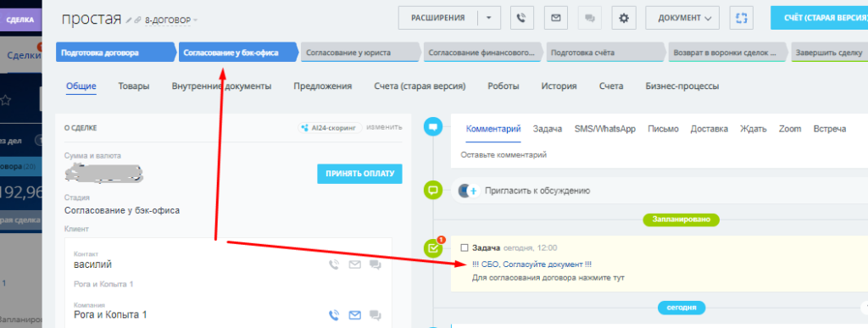Click the Оставьте комментарий input field

659,155
